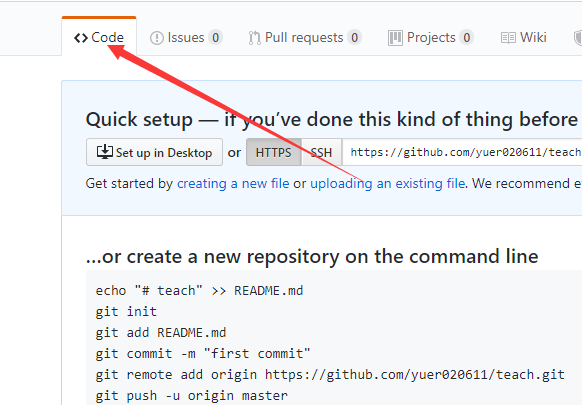Viewport: 582px width, 405px height.
Task: Open the Wiki tab
Action: click(524, 37)
